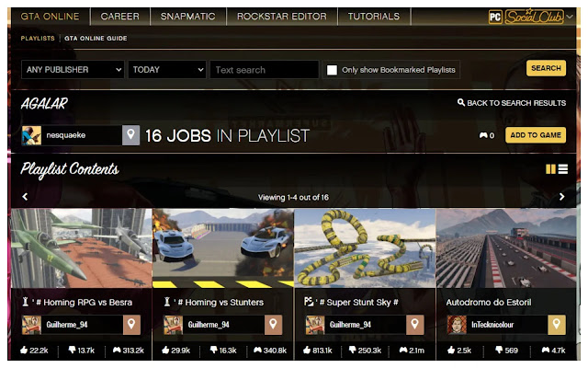Click the AGALAR playlist title

[x=44, y=104]
